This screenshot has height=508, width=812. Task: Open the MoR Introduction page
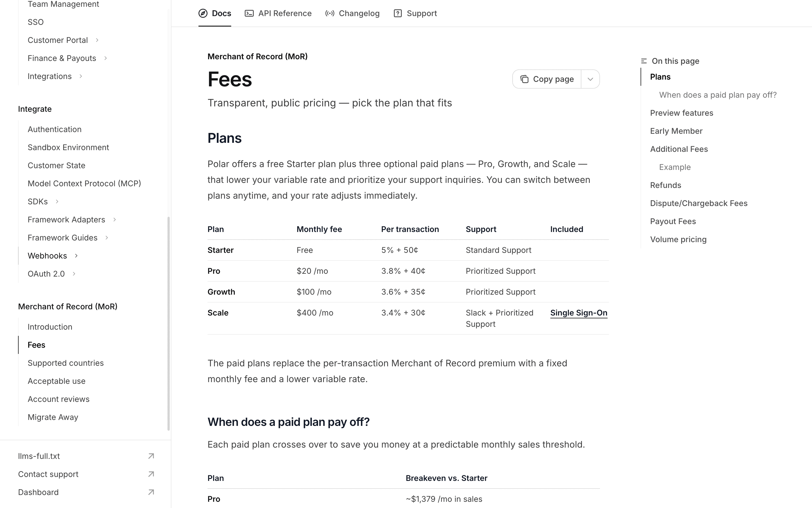(x=50, y=327)
